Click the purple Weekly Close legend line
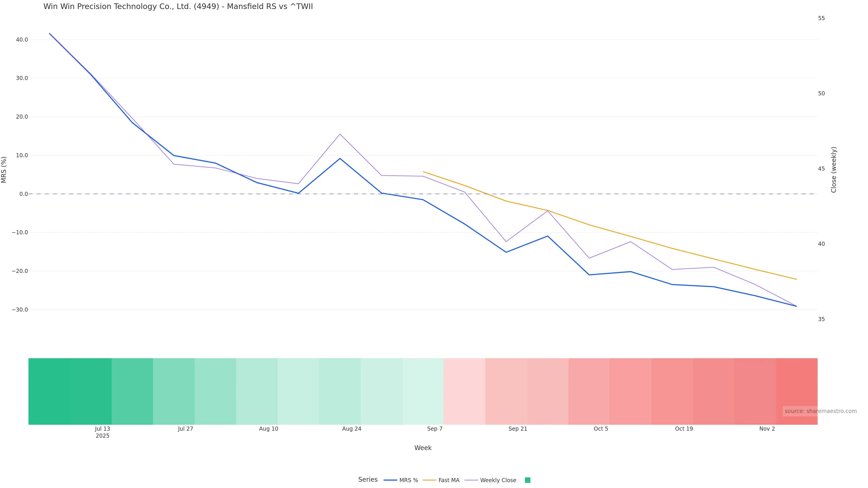Viewport: 868px width, 488px height. [x=471, y=480]
